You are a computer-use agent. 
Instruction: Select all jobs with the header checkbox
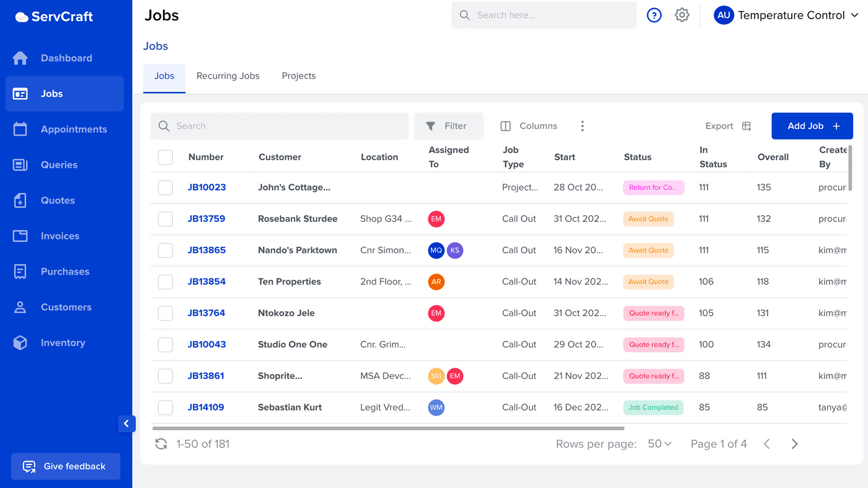(165, 157)
